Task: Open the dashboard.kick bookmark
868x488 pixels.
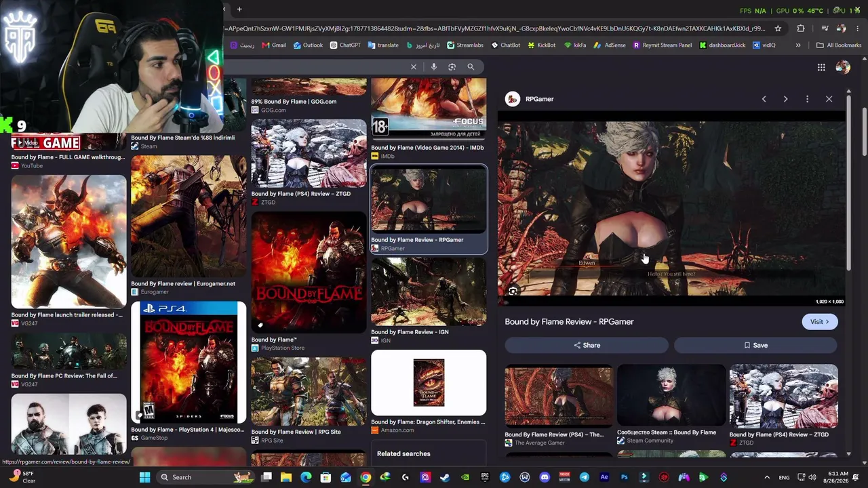Action: [722, 45]
